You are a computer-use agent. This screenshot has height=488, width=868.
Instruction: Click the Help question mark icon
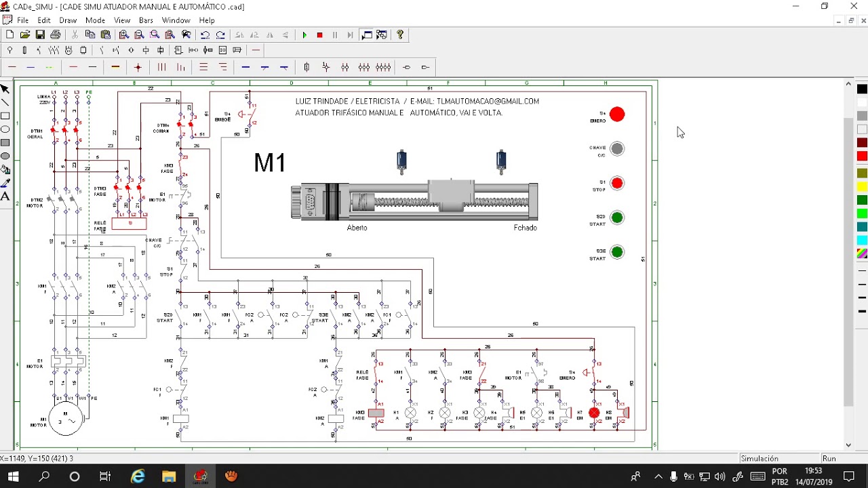[400, 35]
